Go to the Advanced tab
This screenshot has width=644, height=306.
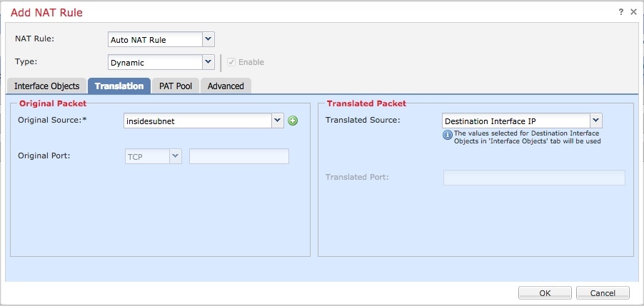point(226,86)
